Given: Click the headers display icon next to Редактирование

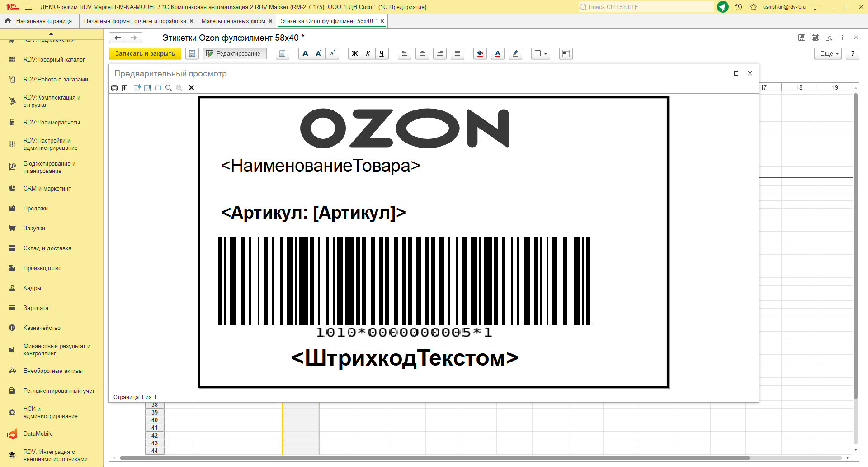Looking at the screenshot, I should [x=283, y=53].
